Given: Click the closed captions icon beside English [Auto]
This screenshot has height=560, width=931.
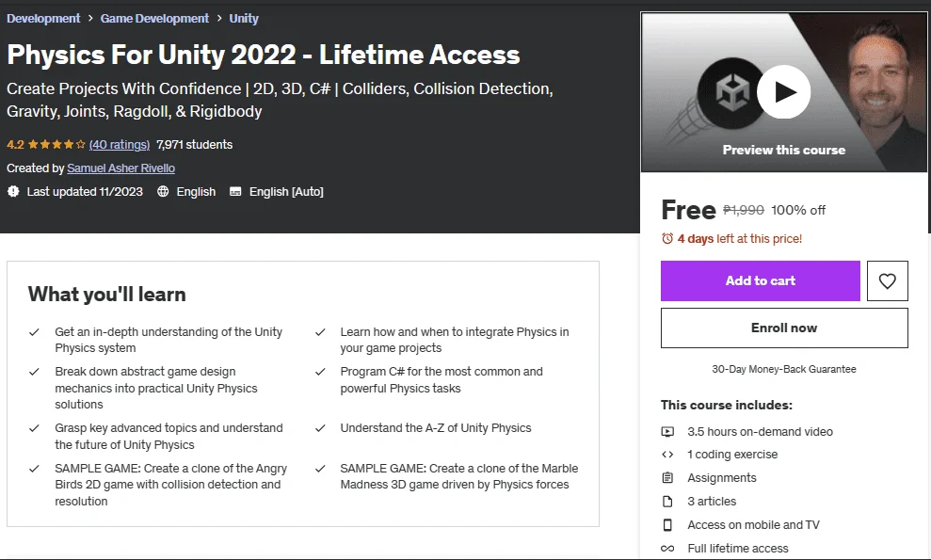Looking at the screenshot, I should [x=235, y=191].
